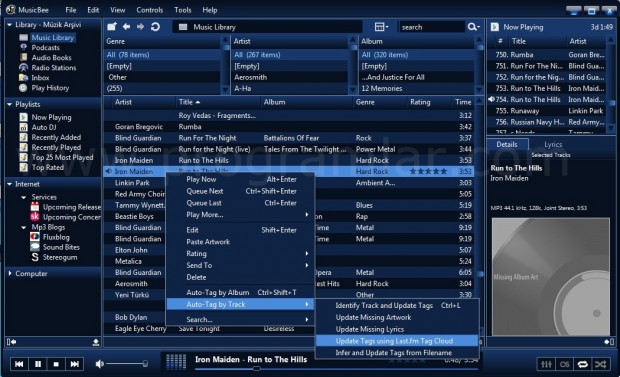The image size is (620, 377).
Task: Toggle repeat mode
Action: [x=582, y=364]
